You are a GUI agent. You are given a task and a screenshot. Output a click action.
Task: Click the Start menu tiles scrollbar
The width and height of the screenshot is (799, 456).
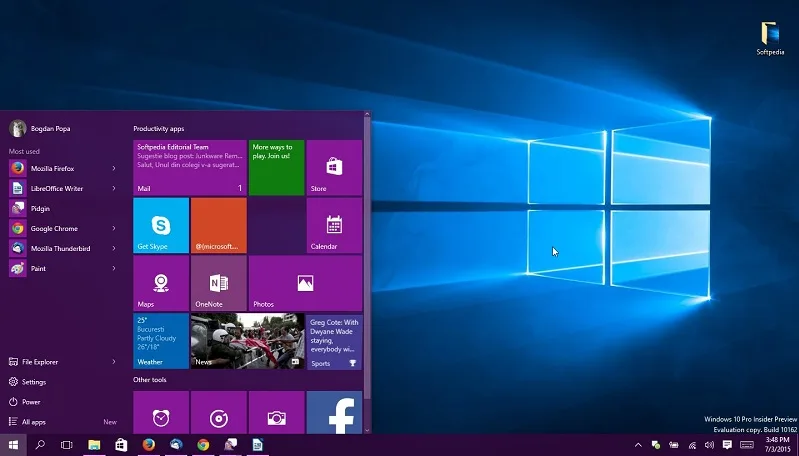(367, 259)
